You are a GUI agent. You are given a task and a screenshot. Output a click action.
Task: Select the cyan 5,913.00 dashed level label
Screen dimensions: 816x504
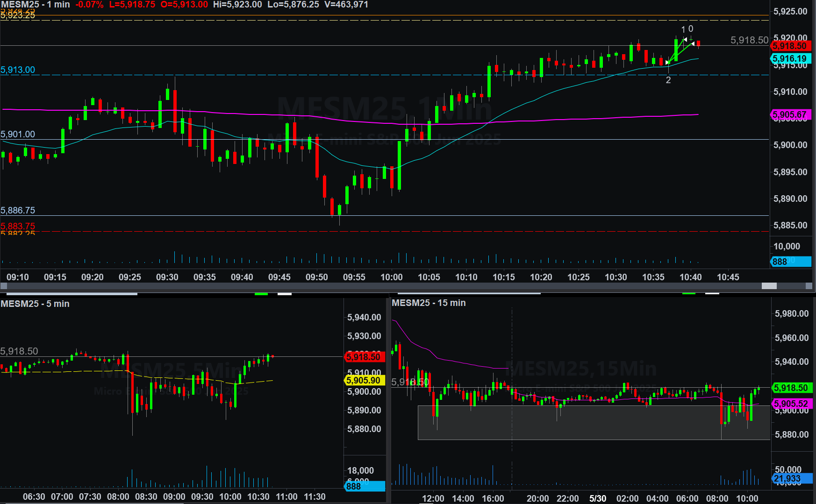18,70
